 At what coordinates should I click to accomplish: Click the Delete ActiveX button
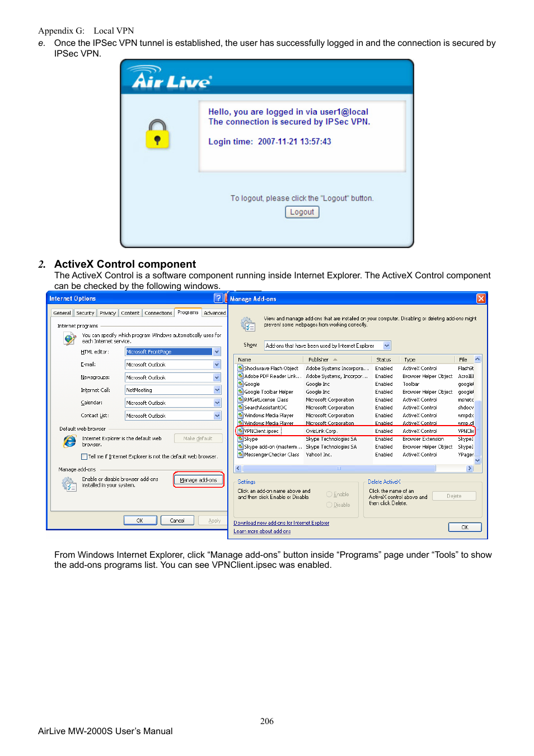click(x=454, y=496)
